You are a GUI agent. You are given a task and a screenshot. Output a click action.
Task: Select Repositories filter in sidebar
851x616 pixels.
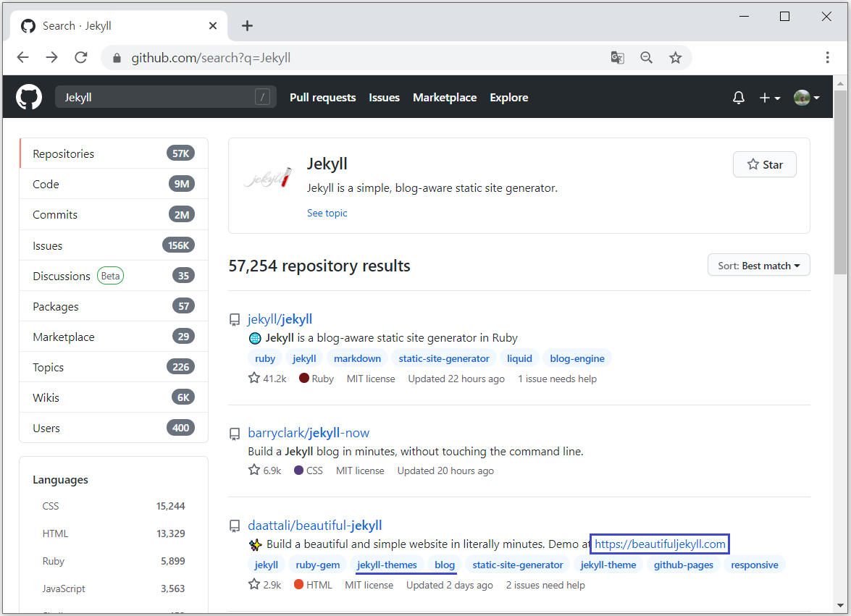(114, 153)
